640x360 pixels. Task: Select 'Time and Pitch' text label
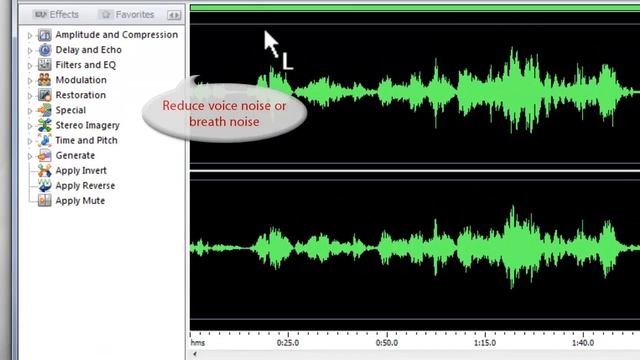87,140
